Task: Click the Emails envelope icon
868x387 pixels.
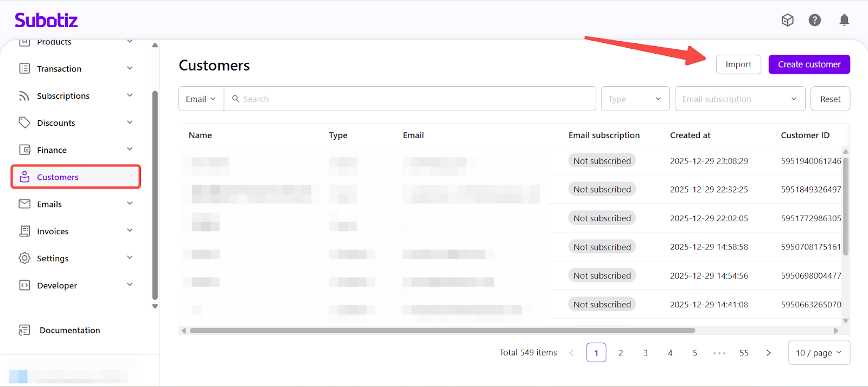Action: pyautogui.click(x=24, y=204)
